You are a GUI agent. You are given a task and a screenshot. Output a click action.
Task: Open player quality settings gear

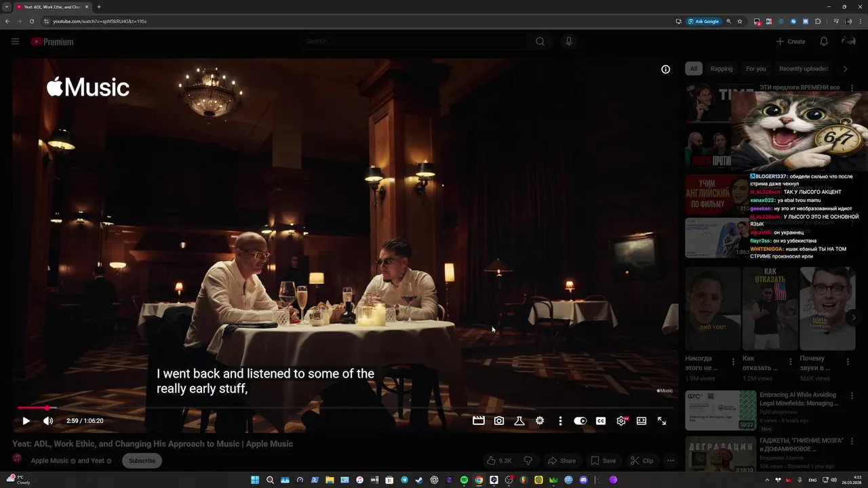coord(621,421)
